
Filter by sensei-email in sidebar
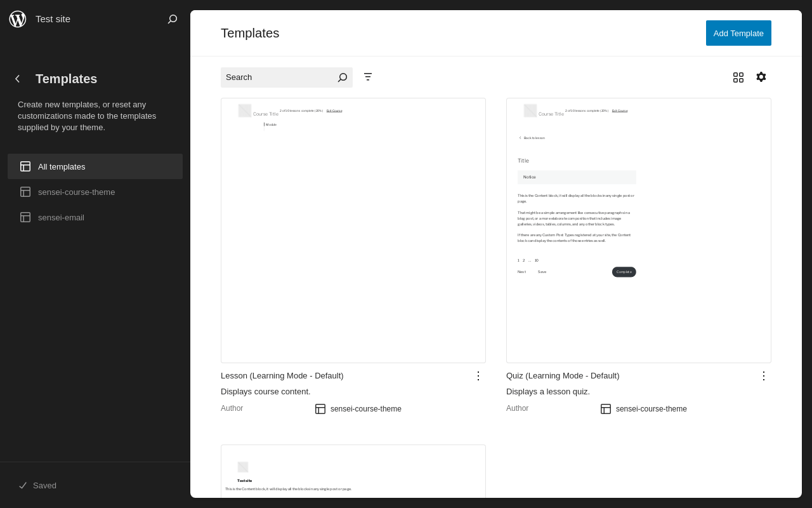pyautogui.click(x=95, y=217)
